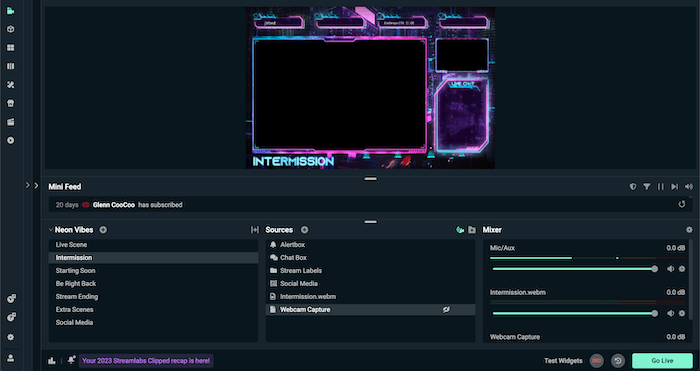The width and height of the screenshot is (700, 371).
Task: Add a source folder in Sources header
Action: coord(472,229)
